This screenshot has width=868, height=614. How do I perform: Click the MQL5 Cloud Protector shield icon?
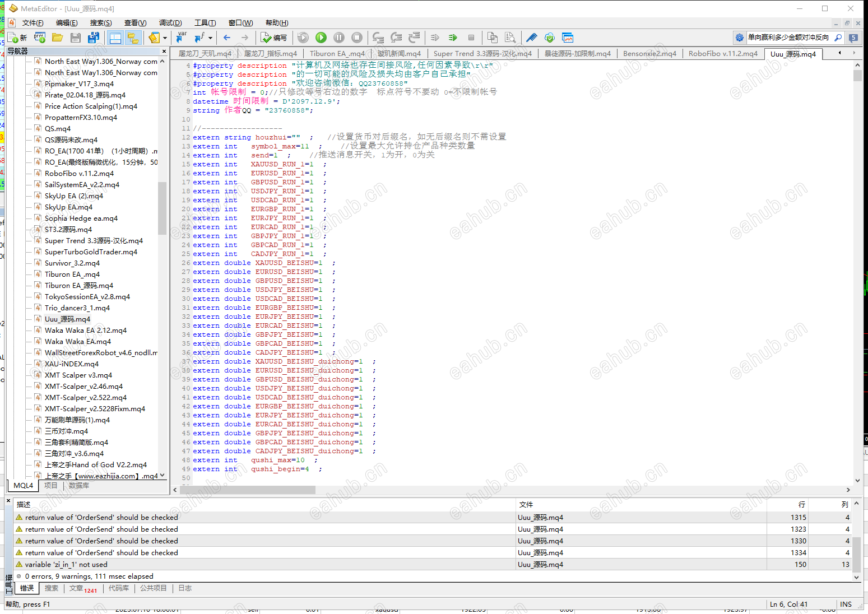pos(549,38)
